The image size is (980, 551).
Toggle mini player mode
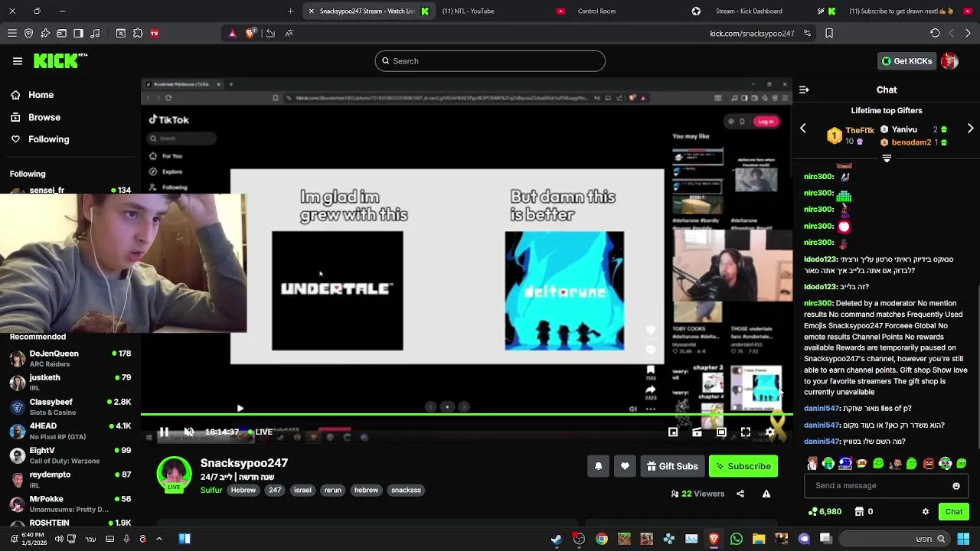[x=673, y=432]
